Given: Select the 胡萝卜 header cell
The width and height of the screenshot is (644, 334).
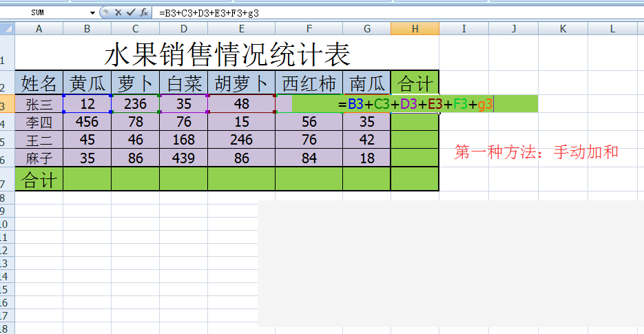Looking at the screenshot, I should pos(242,83).
